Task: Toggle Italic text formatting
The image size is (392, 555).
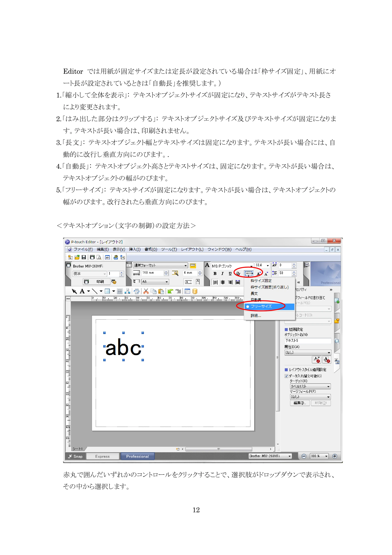Action: 222,274
